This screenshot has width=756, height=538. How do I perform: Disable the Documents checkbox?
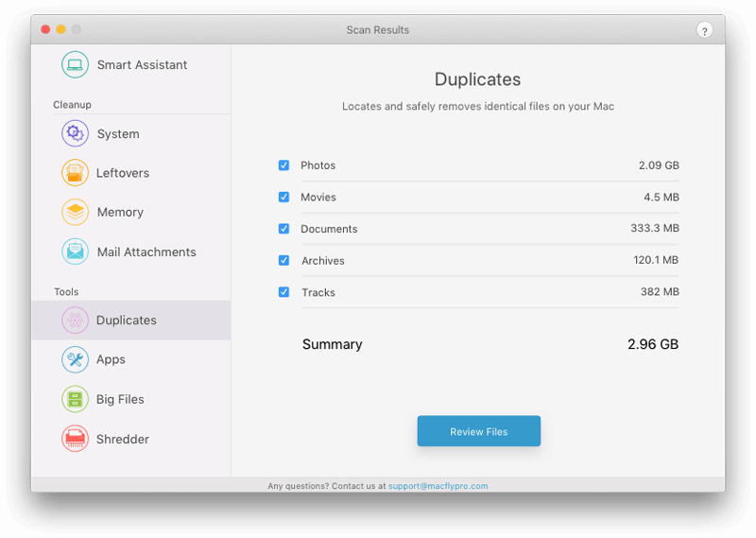tap(283, 229)
